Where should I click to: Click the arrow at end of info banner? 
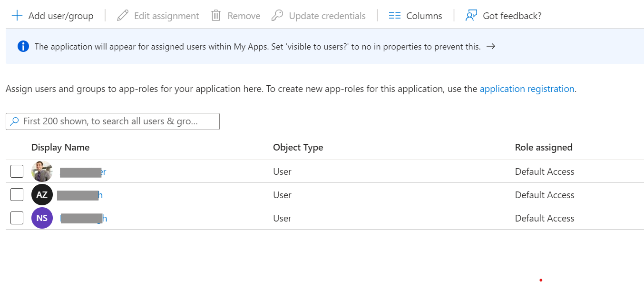tap(491, 46)
